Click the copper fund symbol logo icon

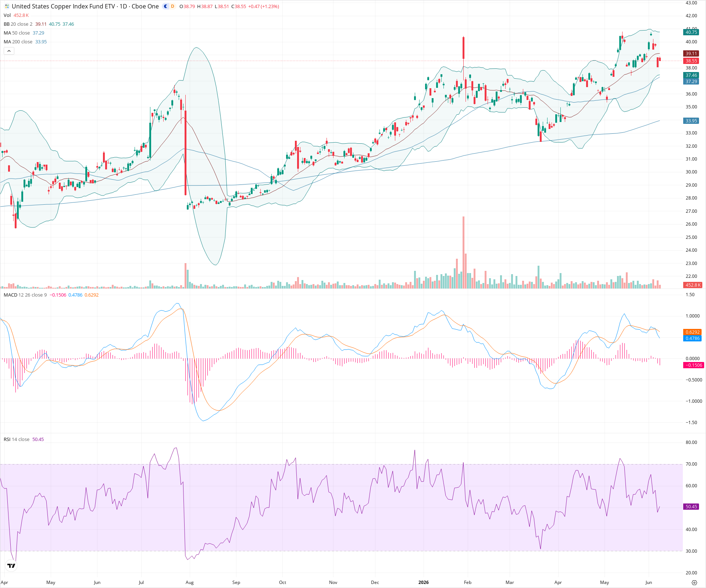pos(7,6)
